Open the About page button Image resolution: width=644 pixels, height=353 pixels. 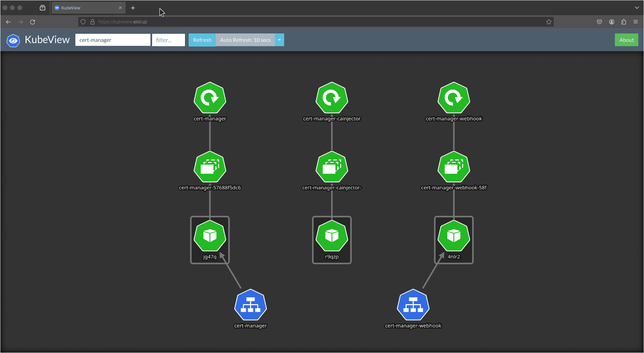(626, 40)
